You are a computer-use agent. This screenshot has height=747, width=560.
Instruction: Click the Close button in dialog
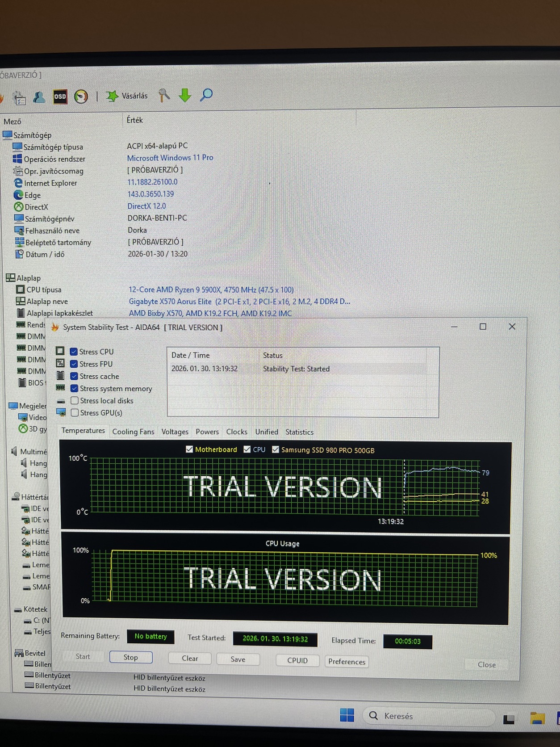pos(487,664)
